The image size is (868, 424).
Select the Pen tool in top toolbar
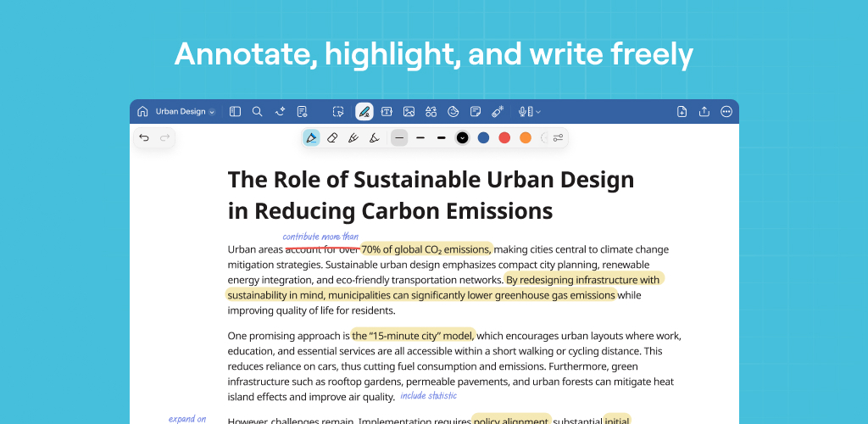coord(364,111)
